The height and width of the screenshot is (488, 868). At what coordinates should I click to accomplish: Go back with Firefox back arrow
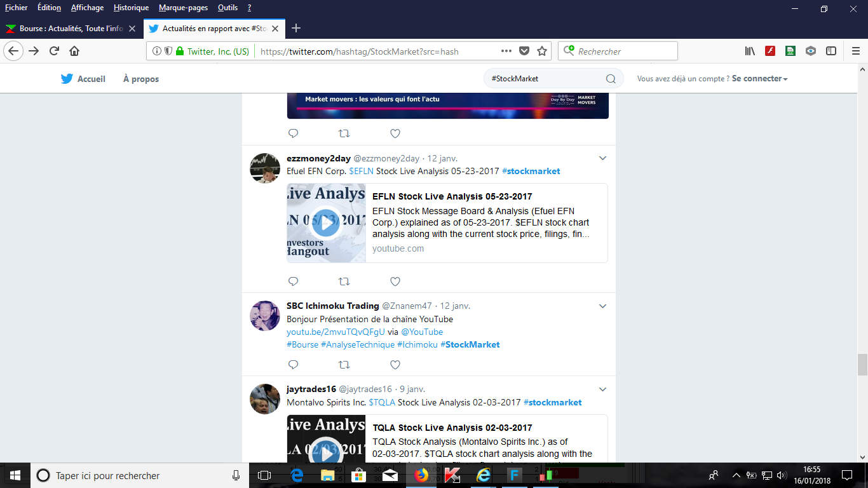(14, 51)
